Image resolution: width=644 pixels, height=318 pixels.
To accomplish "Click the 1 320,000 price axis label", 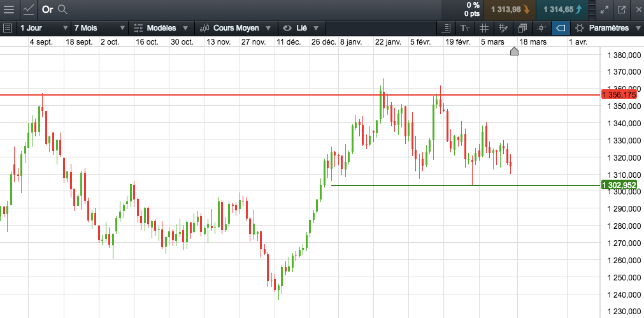I will [624, 157].
